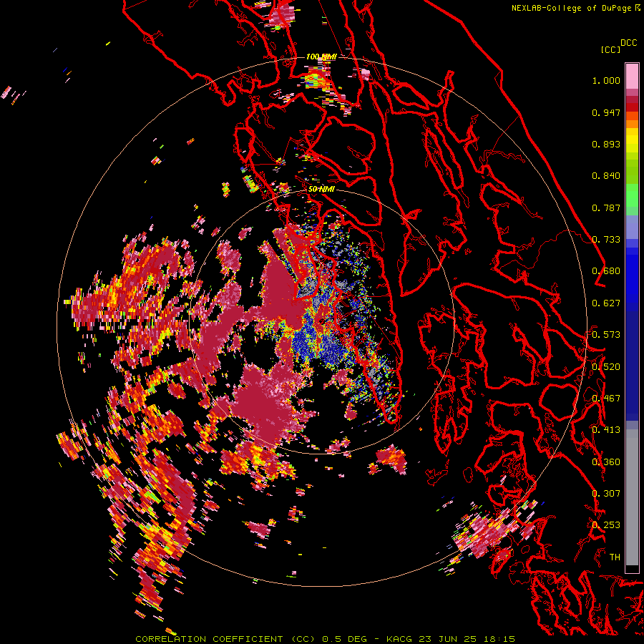Click the 0.840 color scale value

pos(606,176)
